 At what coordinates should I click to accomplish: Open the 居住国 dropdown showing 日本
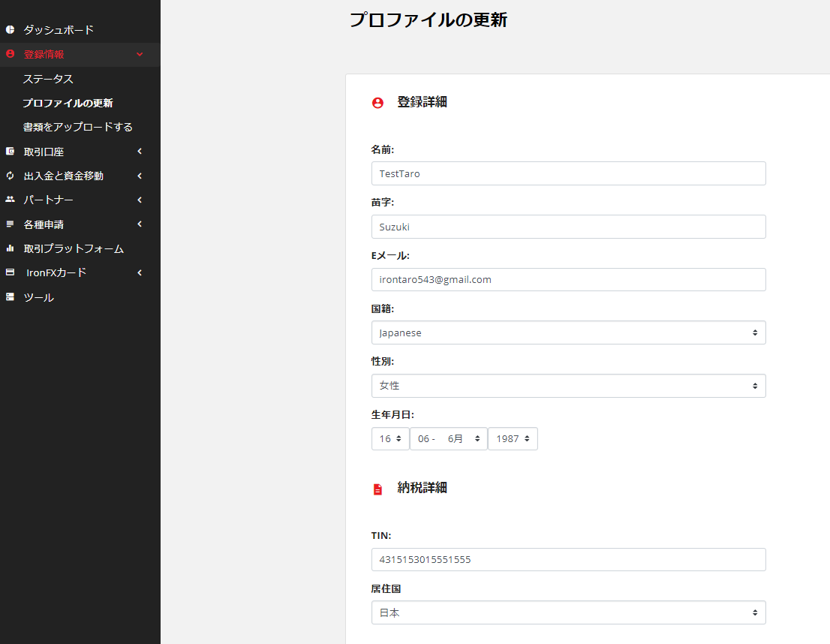click(x=568, y=612)
